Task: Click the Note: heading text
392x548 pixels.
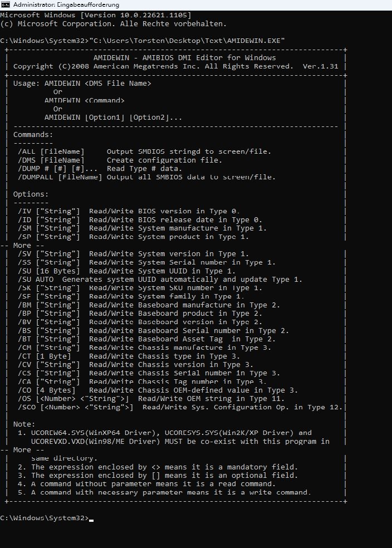Action: coord(24,424)
